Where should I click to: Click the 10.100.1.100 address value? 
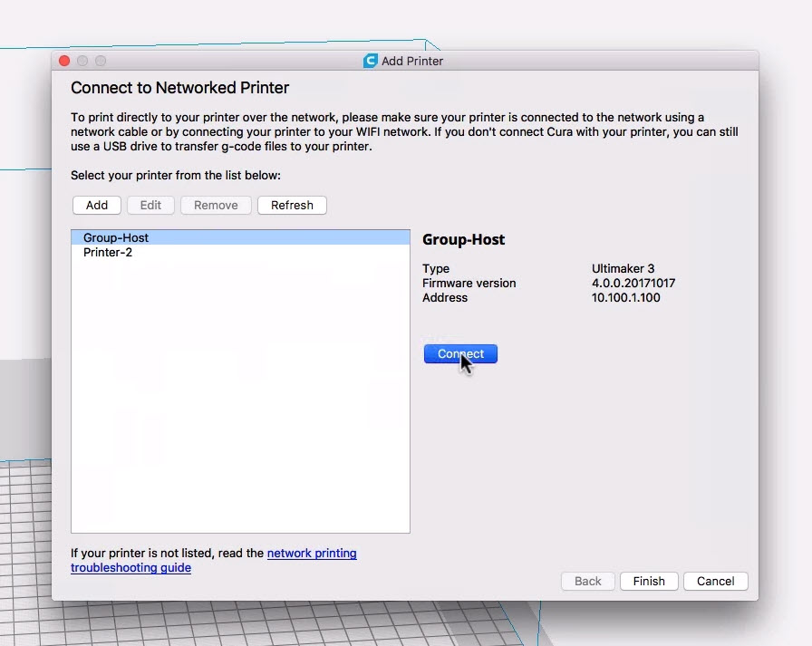(x=625, y=297)
